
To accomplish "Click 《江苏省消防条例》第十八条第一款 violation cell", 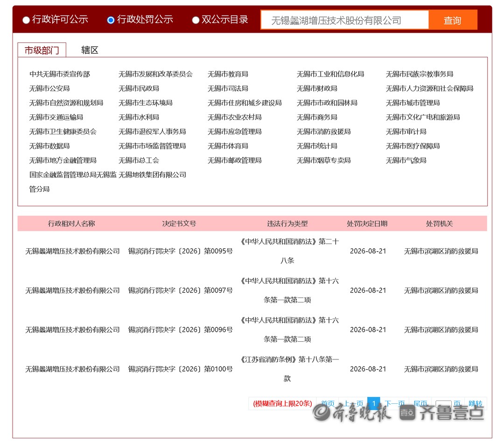I will (x=289, y=369).
